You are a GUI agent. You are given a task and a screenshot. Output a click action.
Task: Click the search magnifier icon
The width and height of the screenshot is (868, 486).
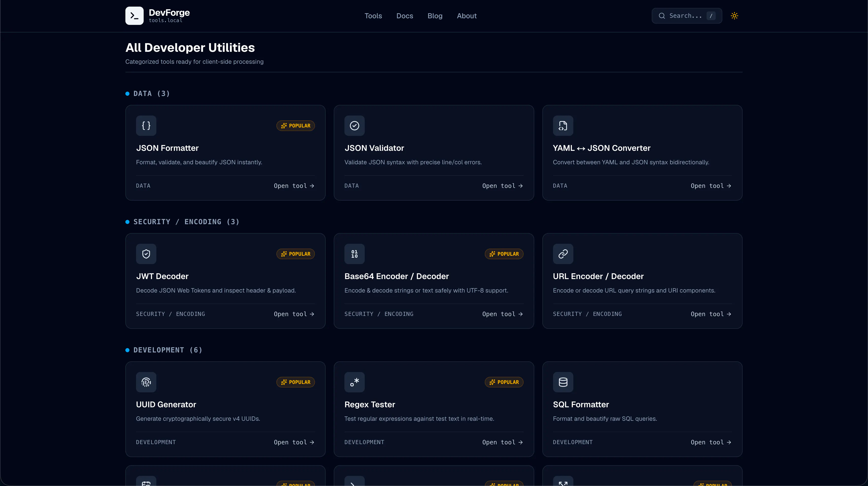pyautogui.click(x=662, y=15)
